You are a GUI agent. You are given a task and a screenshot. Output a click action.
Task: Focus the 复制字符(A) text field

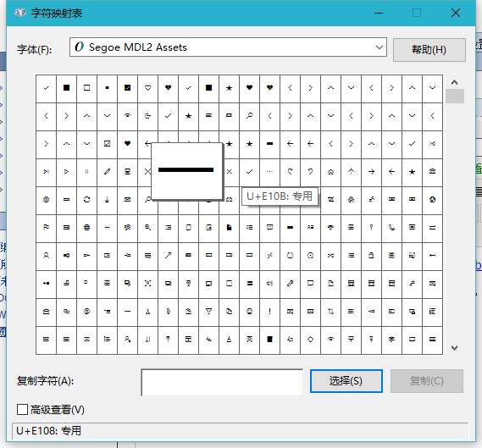[x=222, y=383]
